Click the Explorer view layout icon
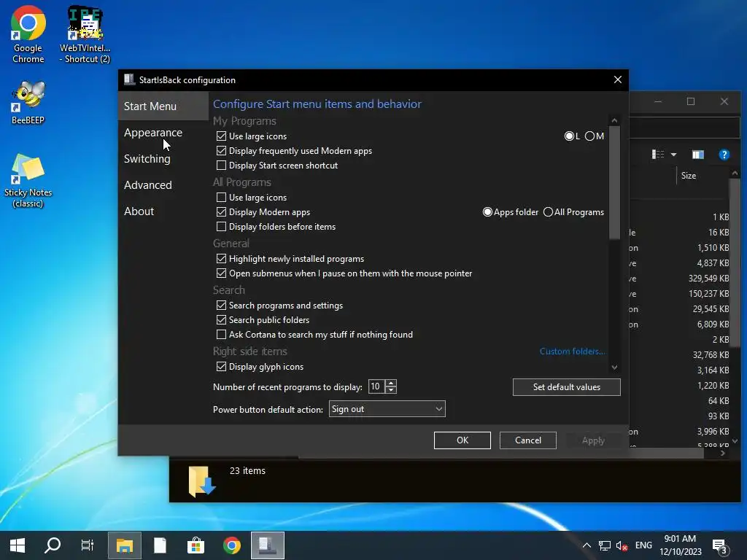 658,155
